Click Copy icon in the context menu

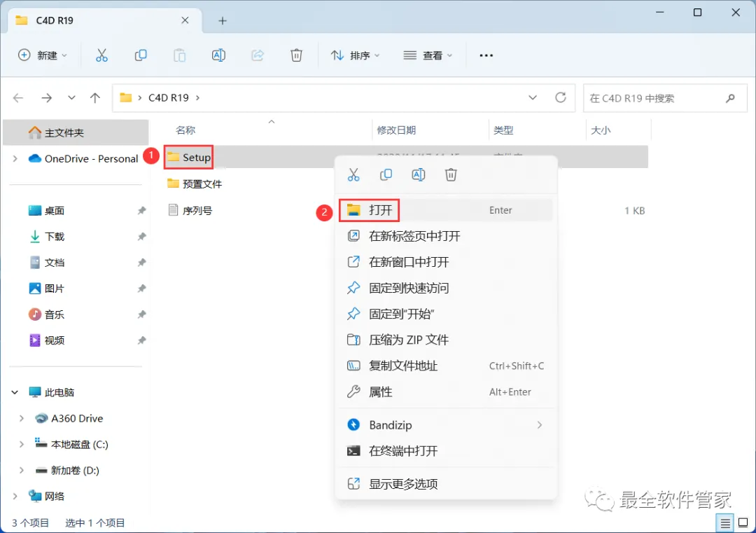click(386, 174)
